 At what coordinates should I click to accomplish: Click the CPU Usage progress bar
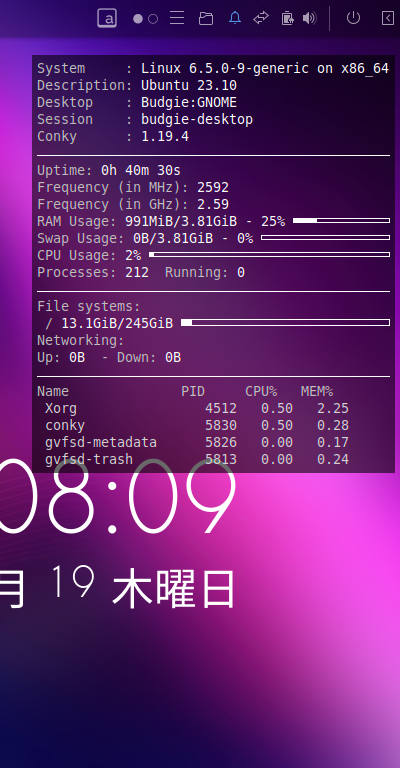269,255
